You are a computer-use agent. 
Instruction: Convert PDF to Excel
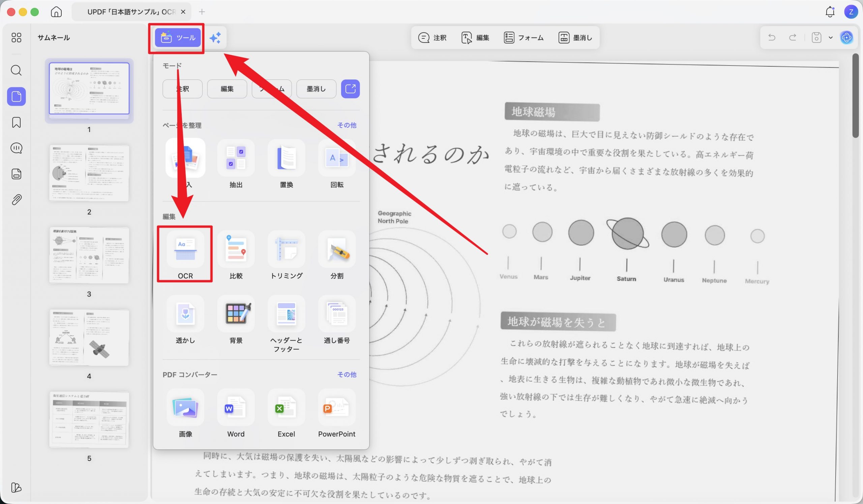coord(286,413)
